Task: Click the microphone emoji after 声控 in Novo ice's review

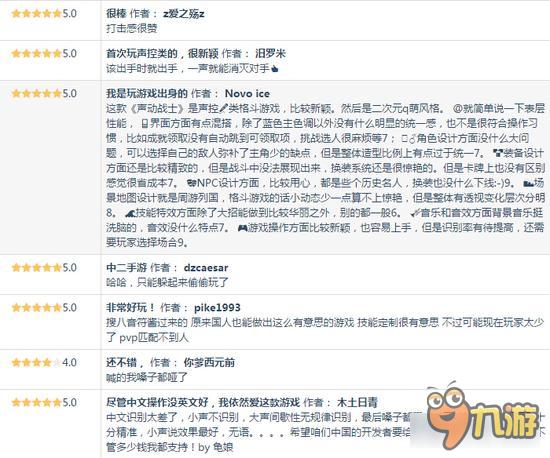Action: pos(224,109)
